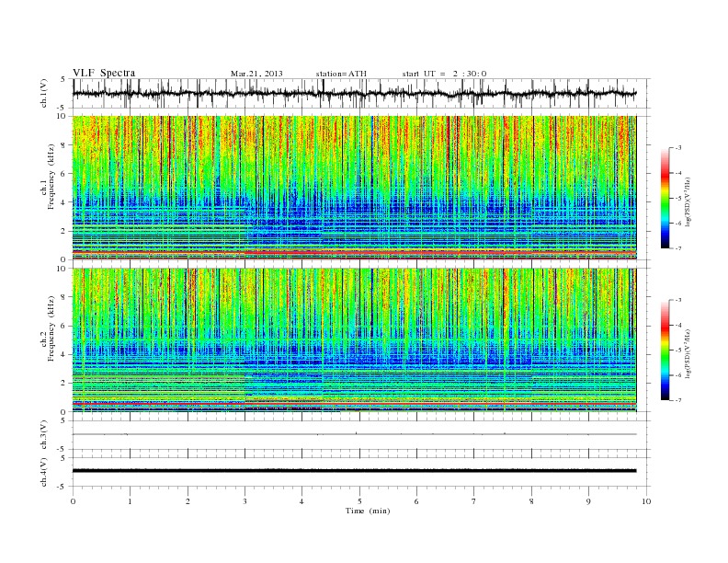Click inside the ch.1 spectrogram panel

tap(354, 187)
